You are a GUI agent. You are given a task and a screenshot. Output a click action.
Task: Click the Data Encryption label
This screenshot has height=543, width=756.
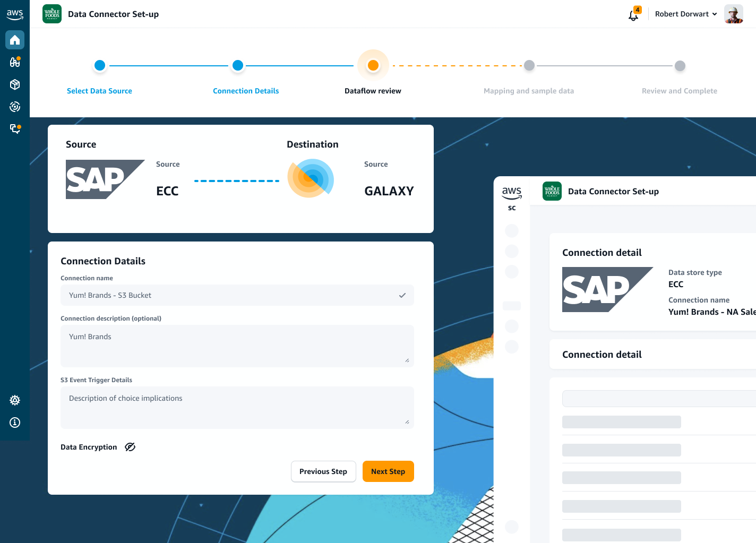point(89,447)
